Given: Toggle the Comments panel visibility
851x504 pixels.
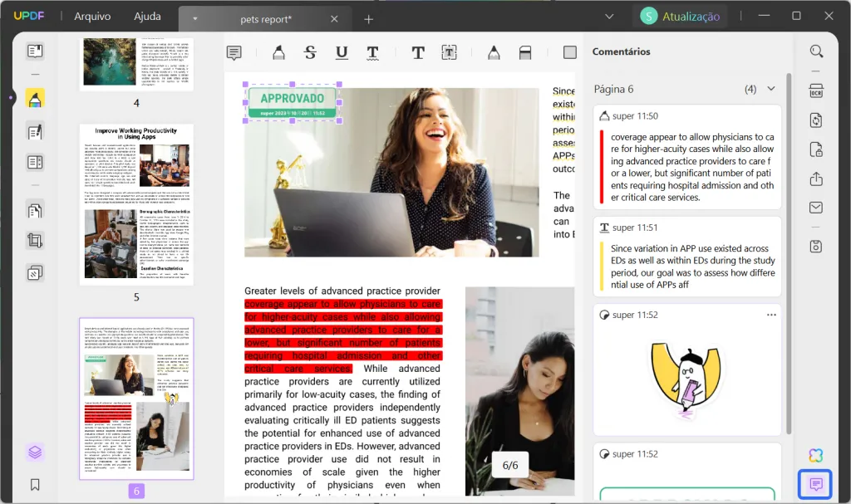Looking at the screenshot, I should coord(815,484).
